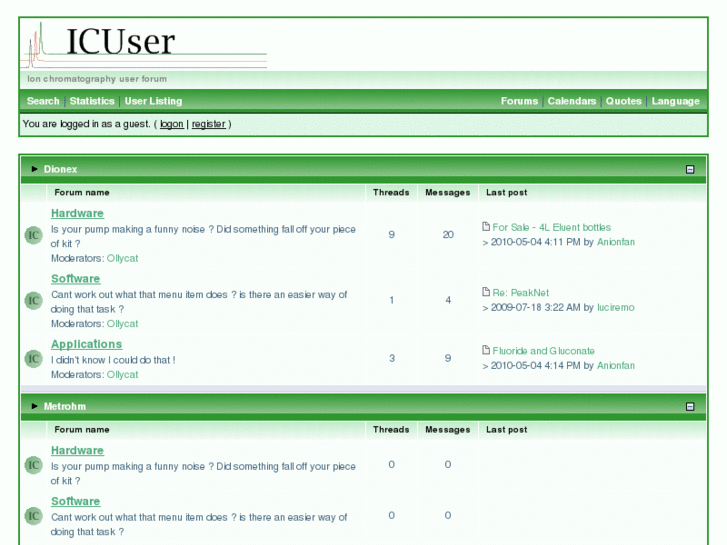Screen dimensions: 727x545
Task: Open moderator Ollycat under Applications
Action: (122, 375)
